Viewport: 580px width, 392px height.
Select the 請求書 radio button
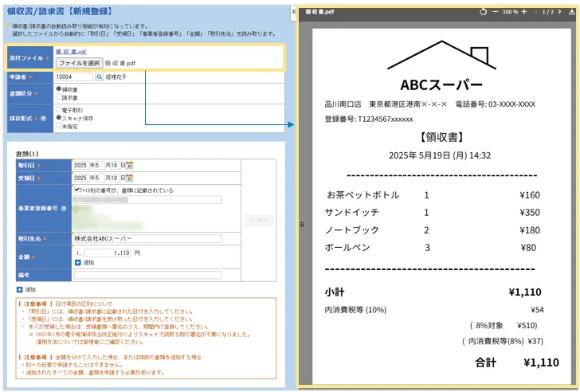click(x=58, y=97)
